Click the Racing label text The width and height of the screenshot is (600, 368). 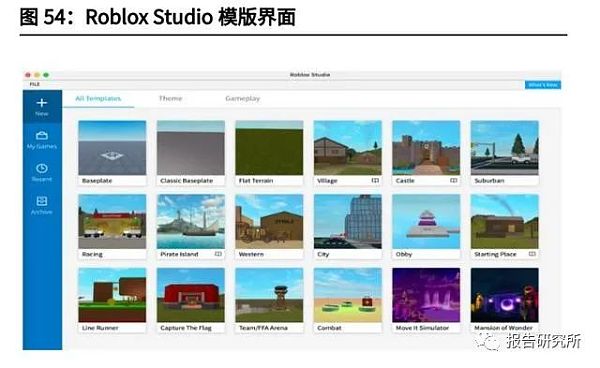(92, 254)
